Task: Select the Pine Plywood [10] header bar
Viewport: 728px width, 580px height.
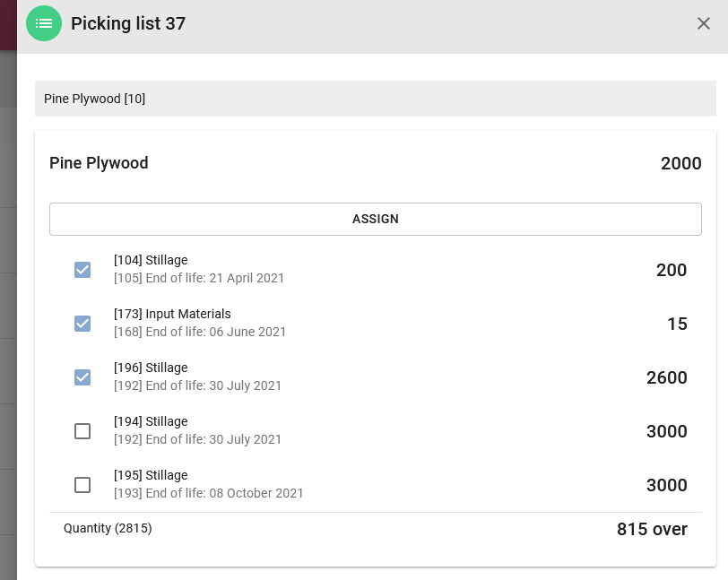Action: pos(375,99)
